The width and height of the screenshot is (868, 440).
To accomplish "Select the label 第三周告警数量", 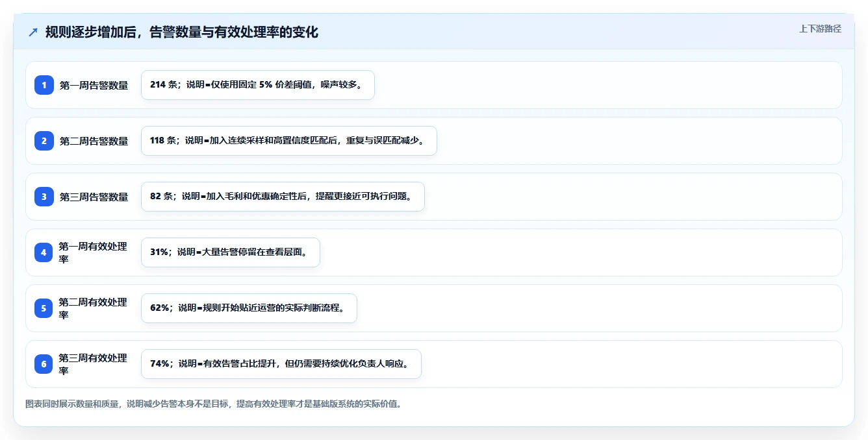I will 94,197.
